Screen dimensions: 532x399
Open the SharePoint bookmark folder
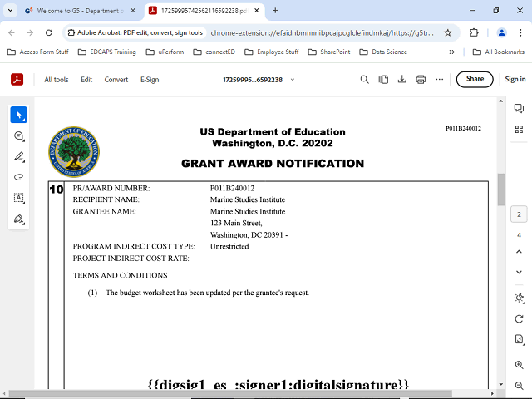click(x=329, y=52)
